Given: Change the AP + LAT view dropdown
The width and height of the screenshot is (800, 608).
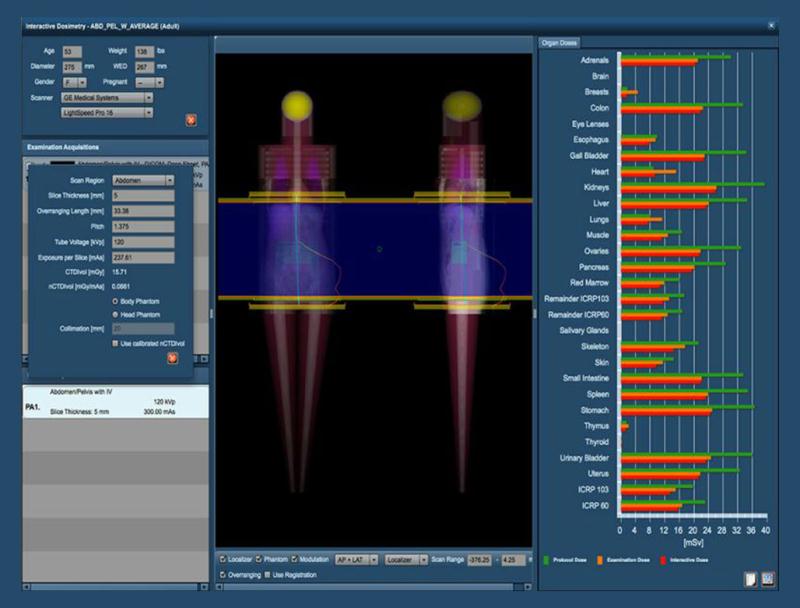Looking at the screenshot, I should tap(354, 558).
